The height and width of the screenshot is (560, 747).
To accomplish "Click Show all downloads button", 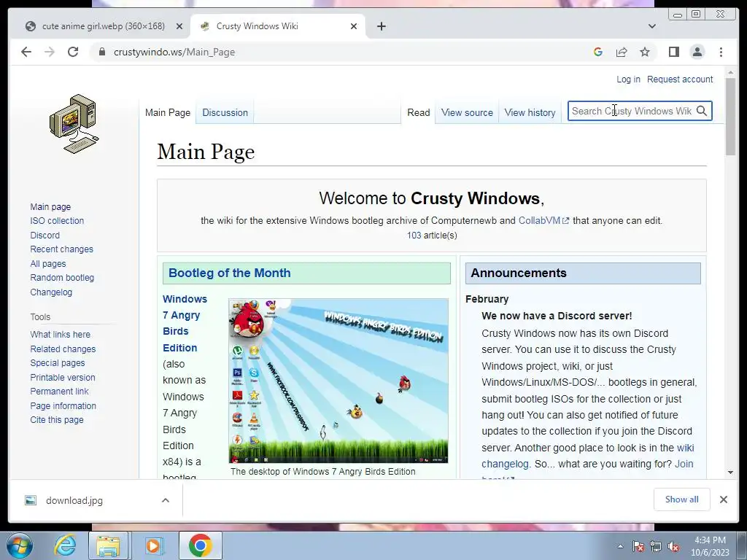I will pyautogui.click(x=682, y=499).
